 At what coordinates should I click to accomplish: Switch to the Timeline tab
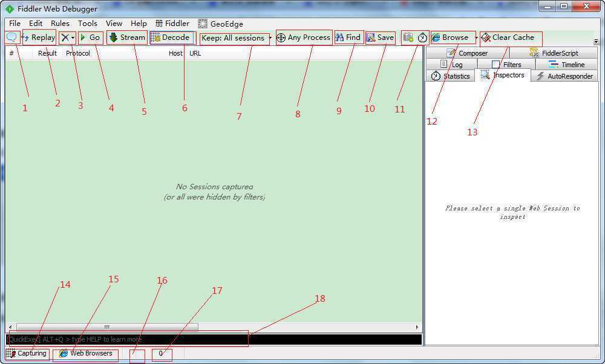pyautogui.click(x=566, y=64)
